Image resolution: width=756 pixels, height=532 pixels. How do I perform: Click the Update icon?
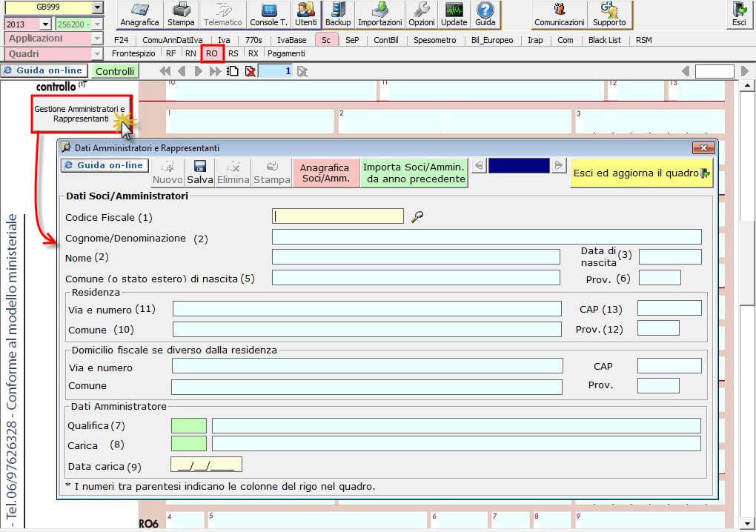(x=454, y=14)
